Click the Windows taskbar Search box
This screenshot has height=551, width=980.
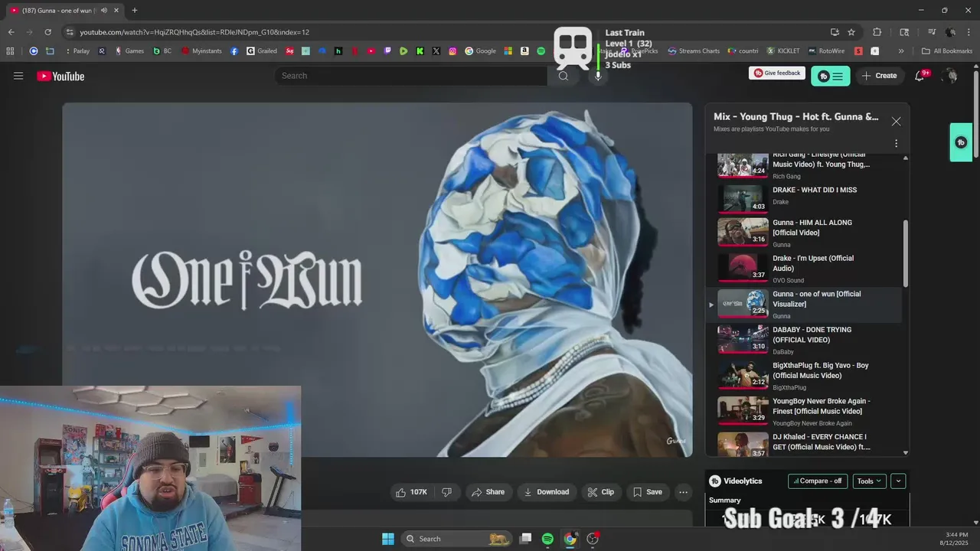[456, 539]
